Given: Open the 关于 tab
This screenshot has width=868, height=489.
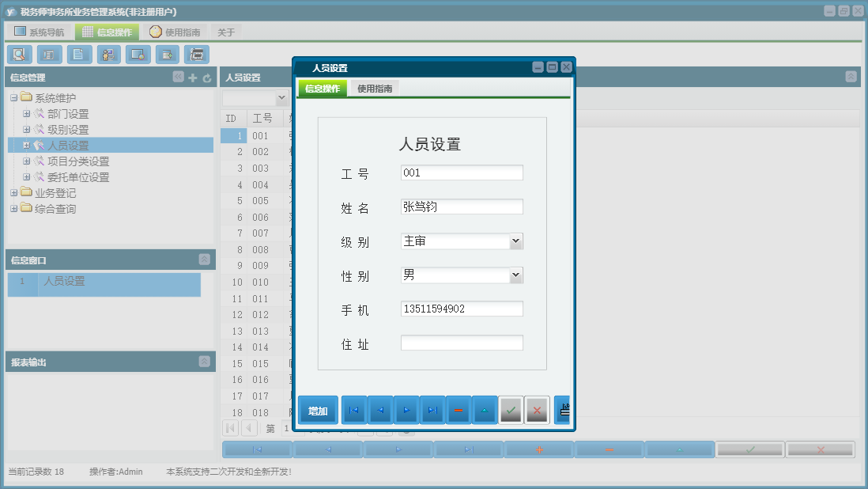Looking at the screenshot, I should click(226, 32).
